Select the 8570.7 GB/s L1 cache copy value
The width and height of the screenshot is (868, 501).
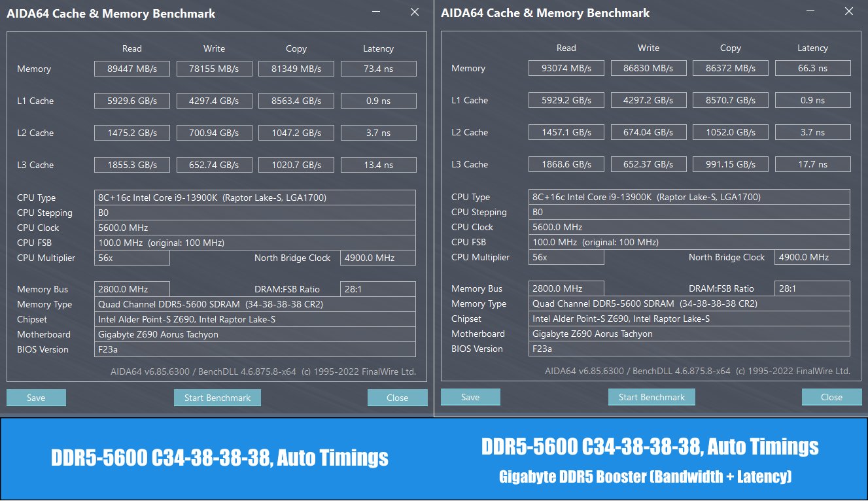(731, 100)
